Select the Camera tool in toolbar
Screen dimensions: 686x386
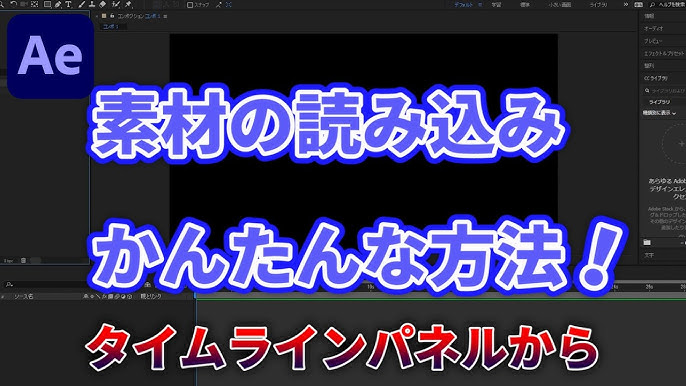click(x=24, y=4)
